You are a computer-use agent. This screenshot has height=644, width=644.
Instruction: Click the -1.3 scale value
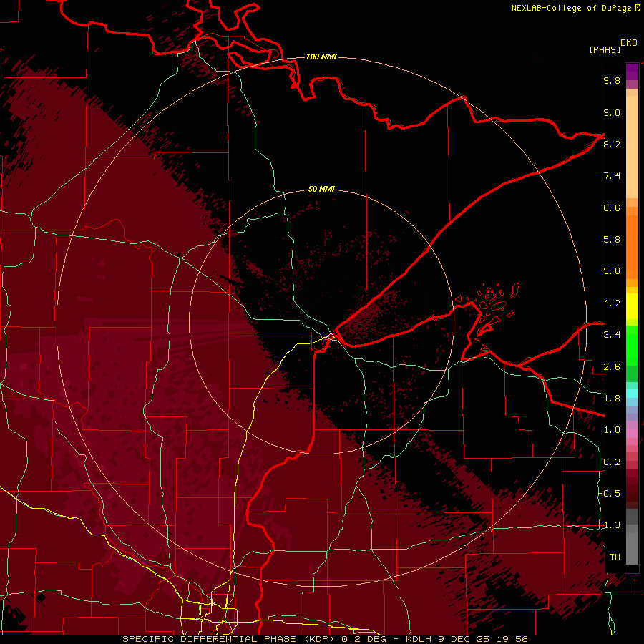click(610, 525)
